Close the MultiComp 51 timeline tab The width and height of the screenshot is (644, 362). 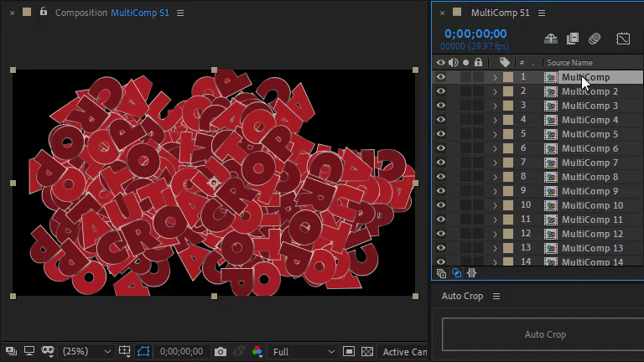click(443, 13)
